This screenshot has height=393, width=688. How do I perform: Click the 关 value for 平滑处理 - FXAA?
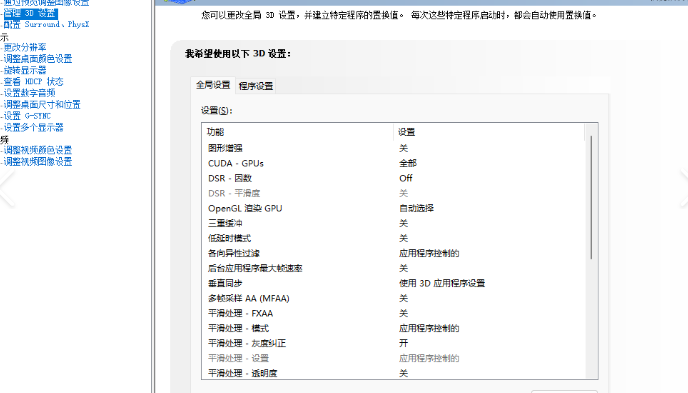(404, 313)
